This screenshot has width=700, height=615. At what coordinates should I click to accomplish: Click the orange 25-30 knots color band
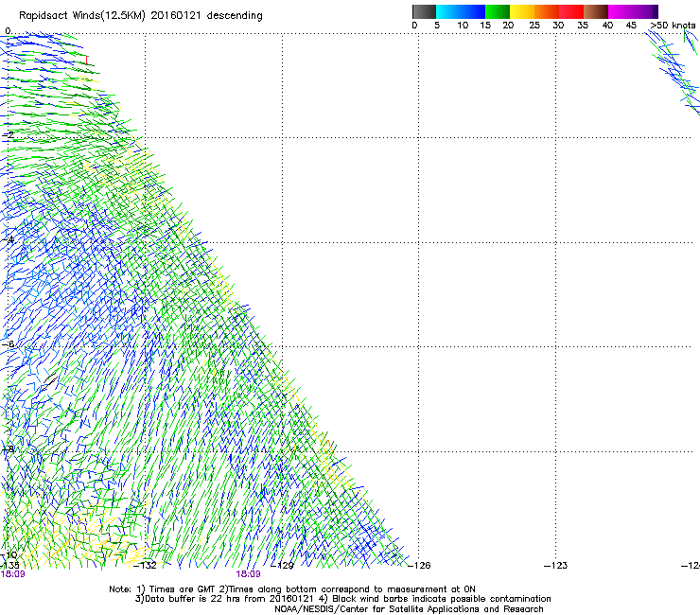(547, 11)
